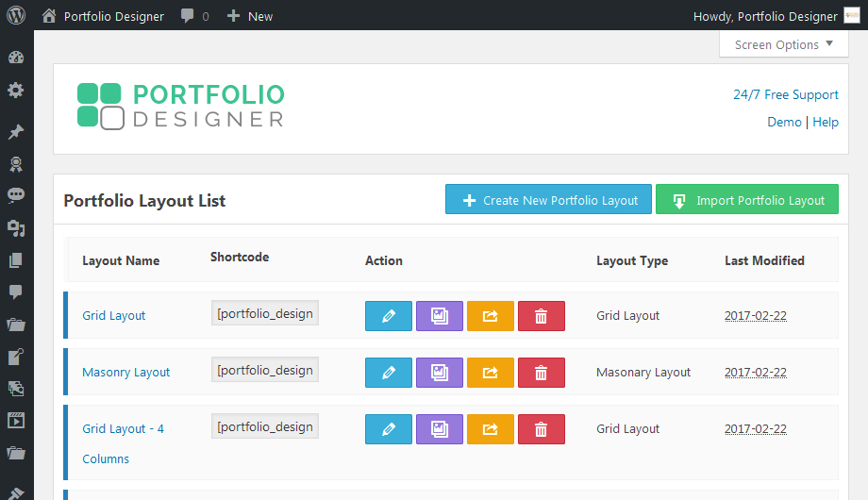
Task: Select the Masonry Layout row shortcode field
Action: click(264, 370)
